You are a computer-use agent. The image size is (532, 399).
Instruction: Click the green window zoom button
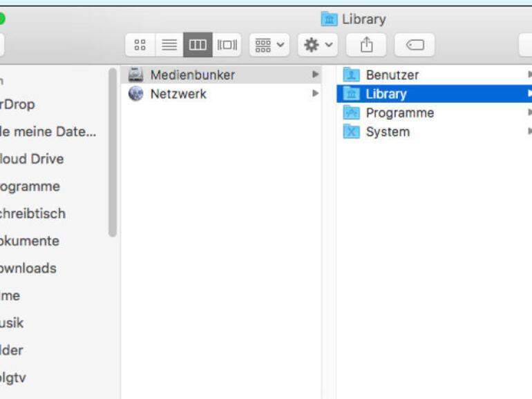coord(1,19)
